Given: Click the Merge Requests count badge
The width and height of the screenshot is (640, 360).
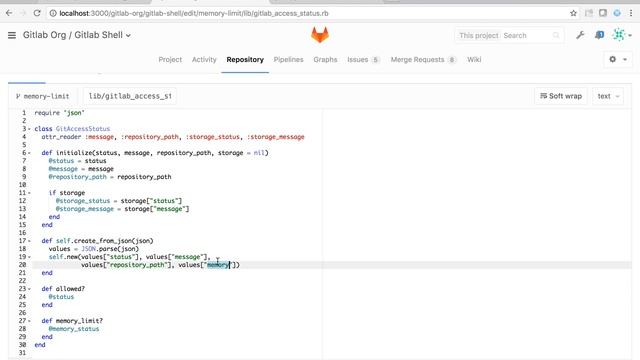Looking at the screenshot, I should (451, 60).
